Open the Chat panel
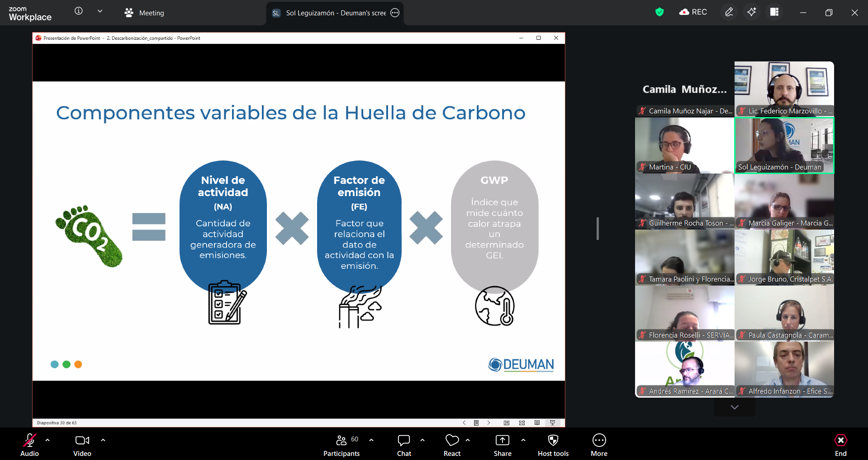The image size is (868, 460). click(x=404, y=446)
